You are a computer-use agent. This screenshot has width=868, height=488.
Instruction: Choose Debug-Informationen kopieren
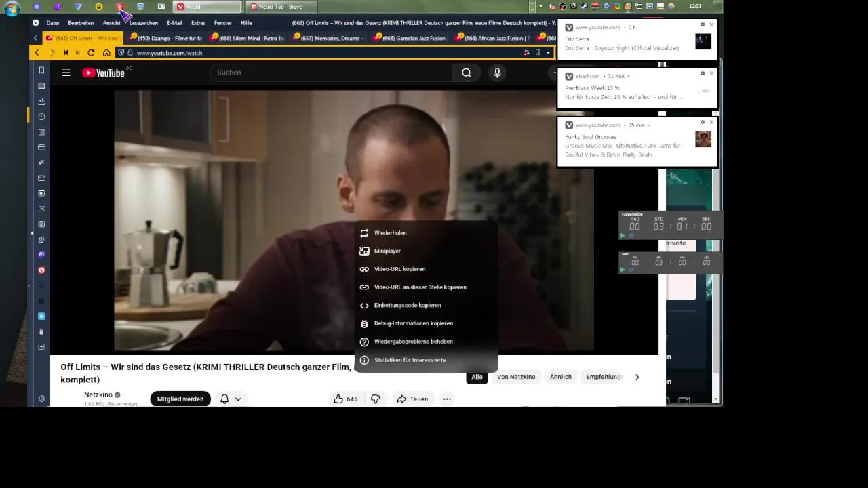pos(426,323)
